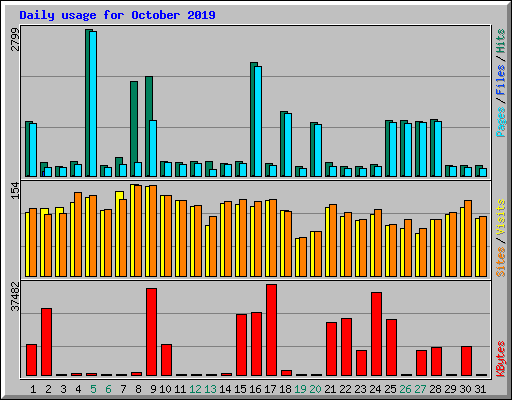Click day 18 on the x-axis
The image size is (512, 400).
[x=285, y=389]
